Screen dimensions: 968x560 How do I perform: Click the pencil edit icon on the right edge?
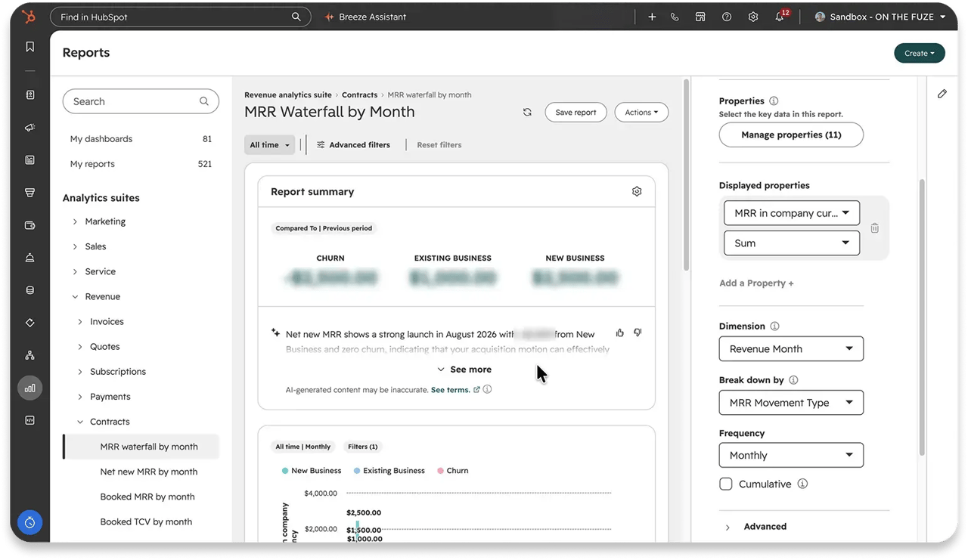click(x=942, y=94)
